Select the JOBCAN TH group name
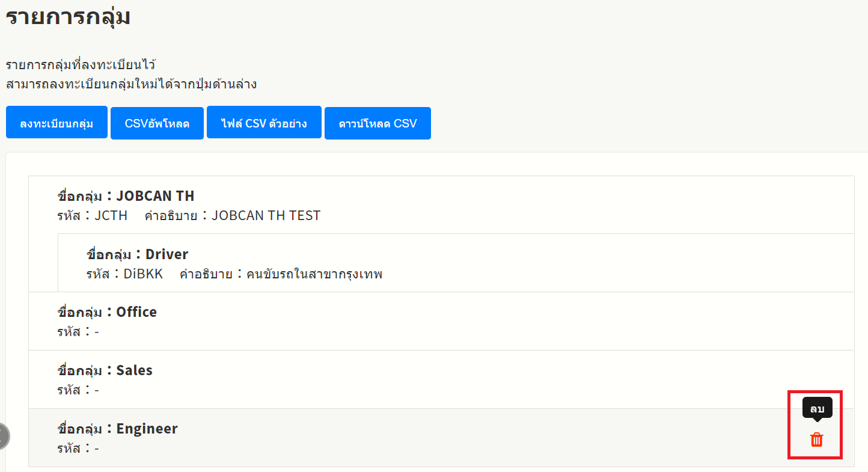 point(155,196)
